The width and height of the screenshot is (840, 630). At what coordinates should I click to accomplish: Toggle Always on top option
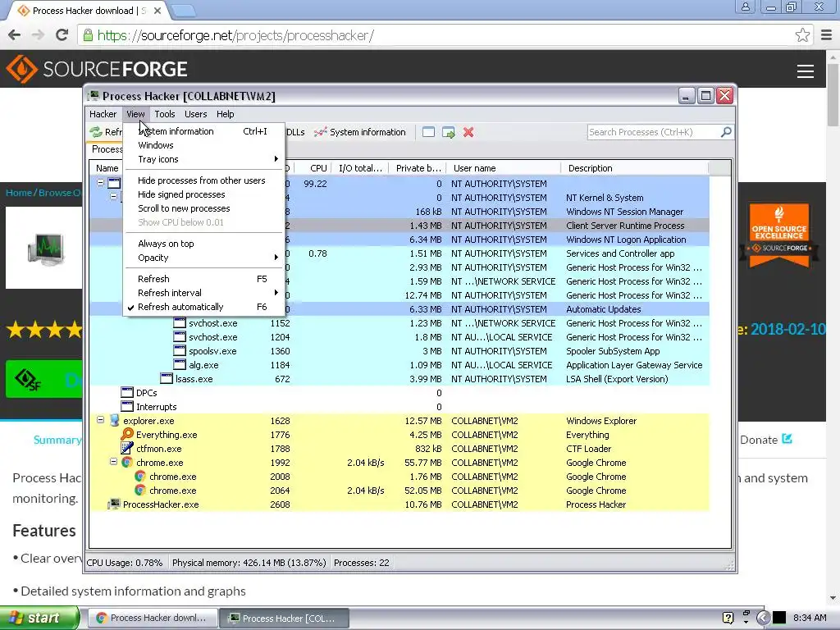[203, 244]
